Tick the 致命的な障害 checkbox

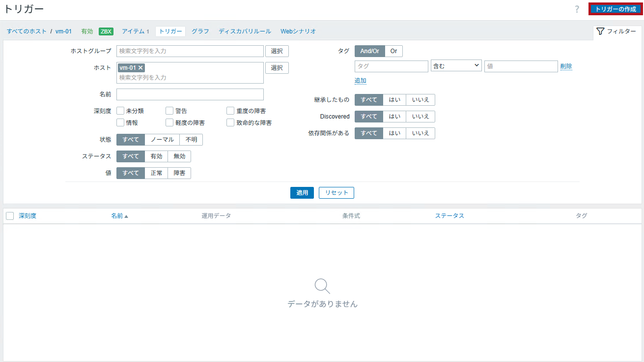pyautogui.click(x=230, y=123)
